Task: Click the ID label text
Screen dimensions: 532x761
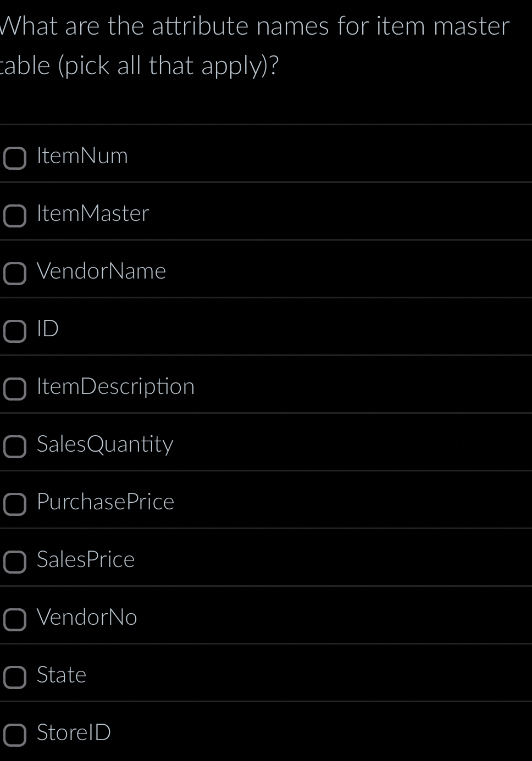Action: coord(47,329)
